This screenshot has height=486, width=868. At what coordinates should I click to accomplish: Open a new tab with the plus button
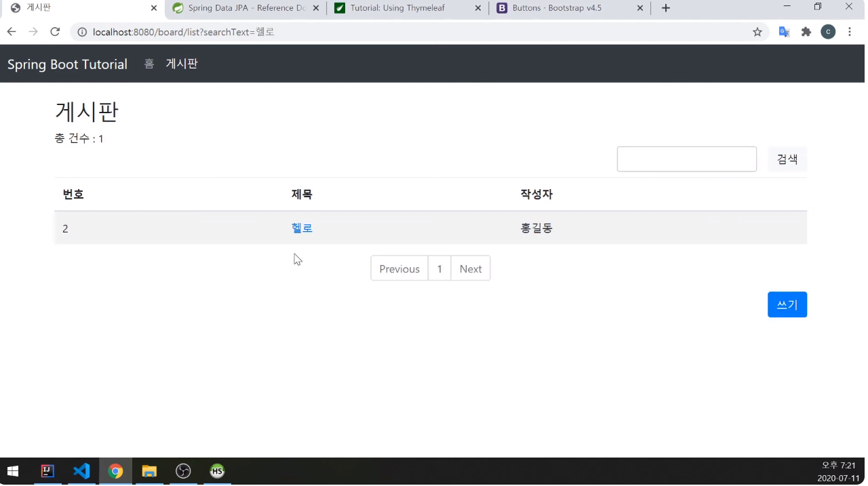point(666,8)
